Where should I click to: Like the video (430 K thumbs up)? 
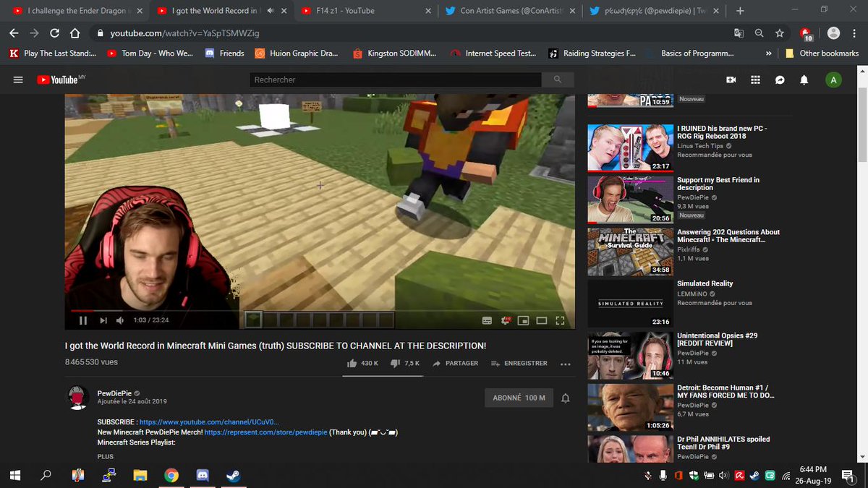[364, 363]
